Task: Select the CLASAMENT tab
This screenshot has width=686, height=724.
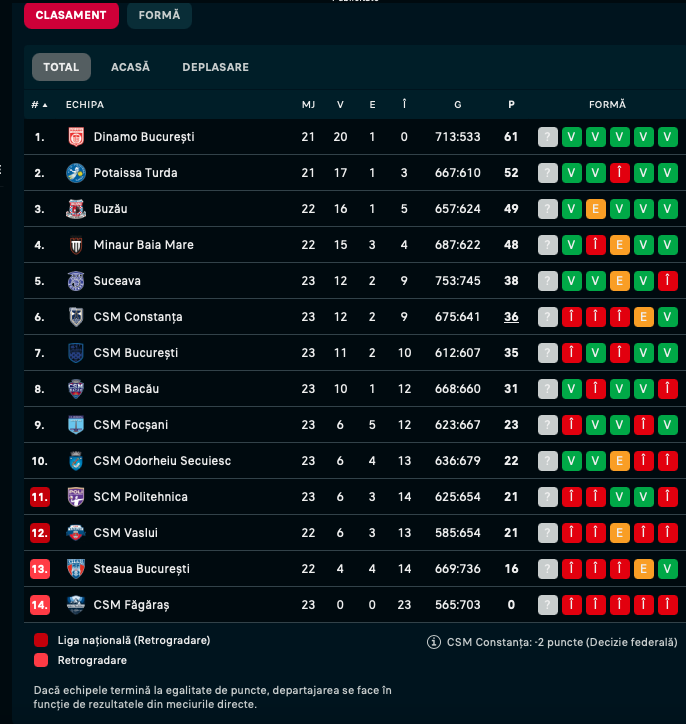Action: [71, 15]
